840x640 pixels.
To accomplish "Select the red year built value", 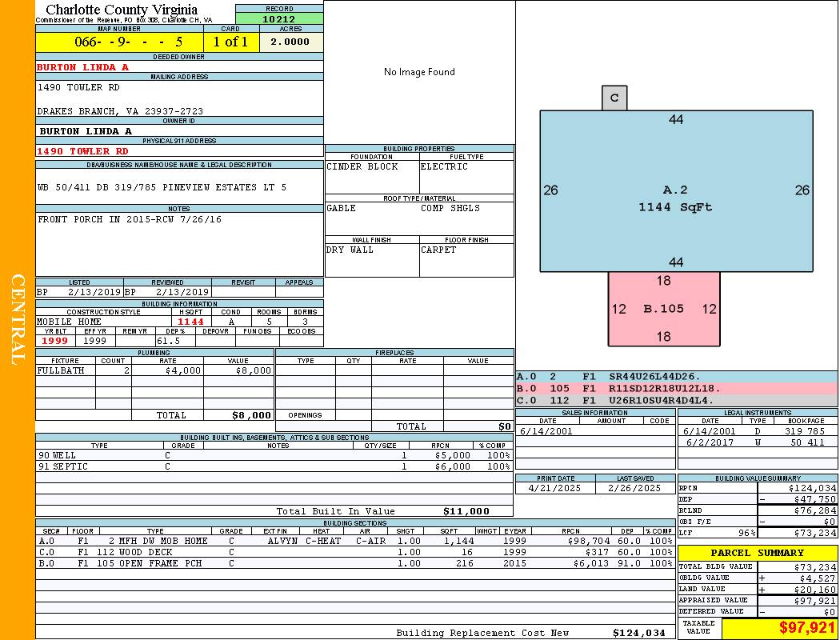I will (x=54, y=341).
